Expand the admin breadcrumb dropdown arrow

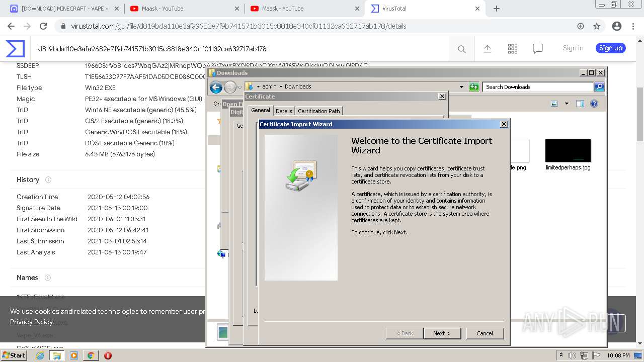click(281, 87)
